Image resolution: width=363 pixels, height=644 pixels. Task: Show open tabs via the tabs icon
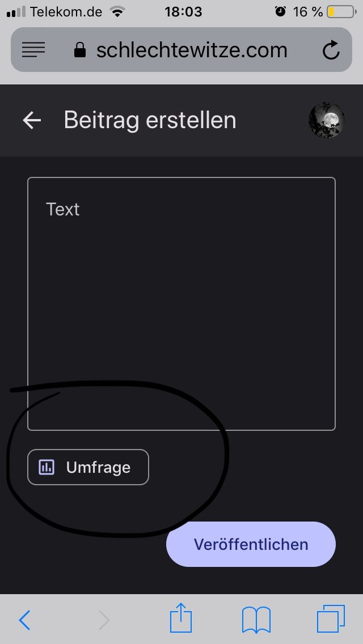tap(331, 619)
